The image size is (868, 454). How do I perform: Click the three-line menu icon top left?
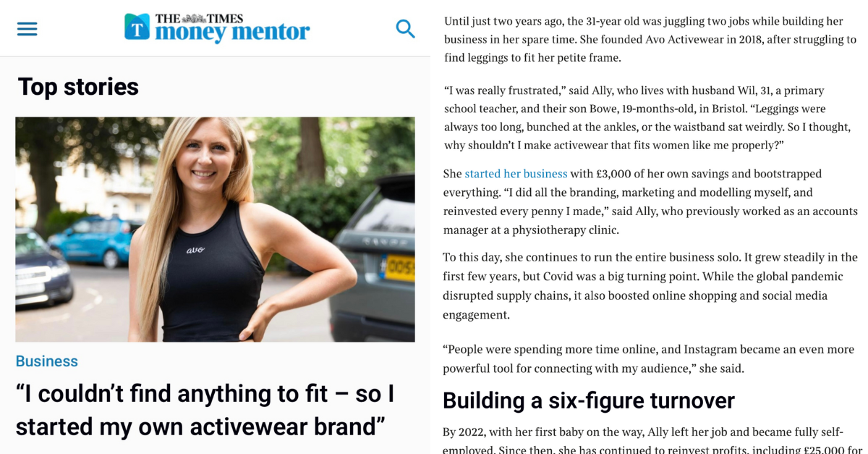(27, 28)
